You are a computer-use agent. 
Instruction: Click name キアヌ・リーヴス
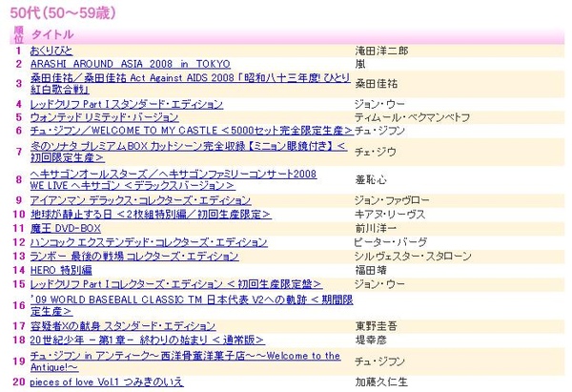[x=390, y=214]
